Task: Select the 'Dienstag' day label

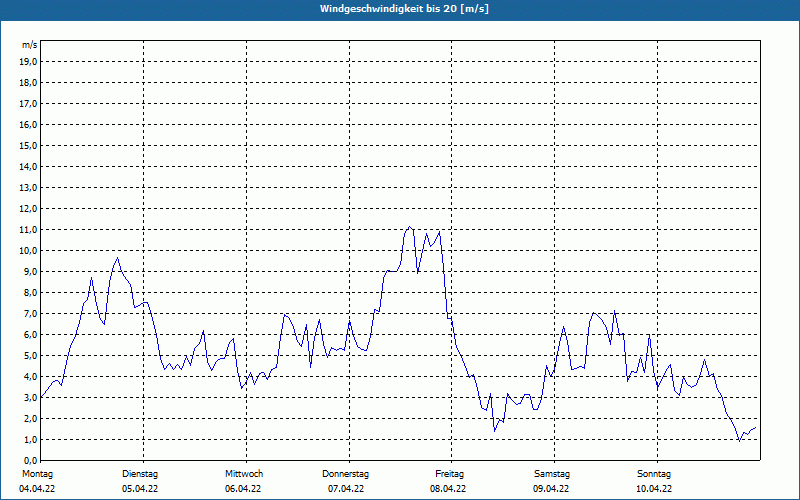Action: [x=140, y=474]
